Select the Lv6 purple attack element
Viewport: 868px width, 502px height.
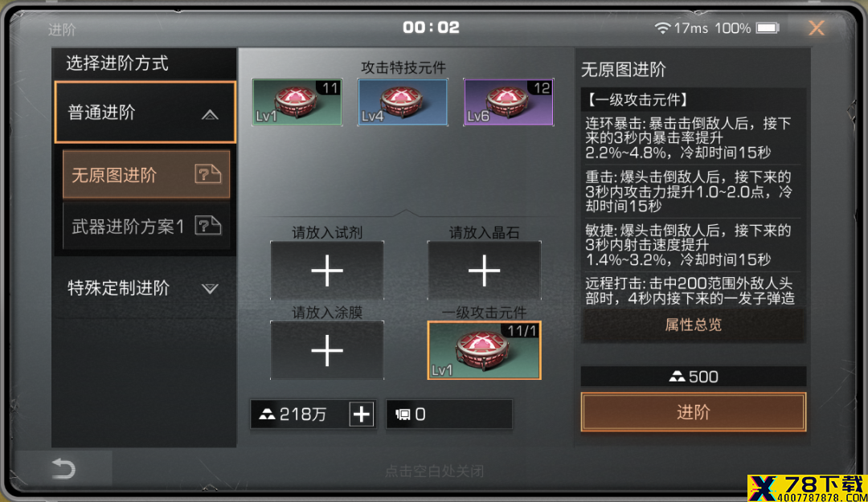click(x=508, y=102)
